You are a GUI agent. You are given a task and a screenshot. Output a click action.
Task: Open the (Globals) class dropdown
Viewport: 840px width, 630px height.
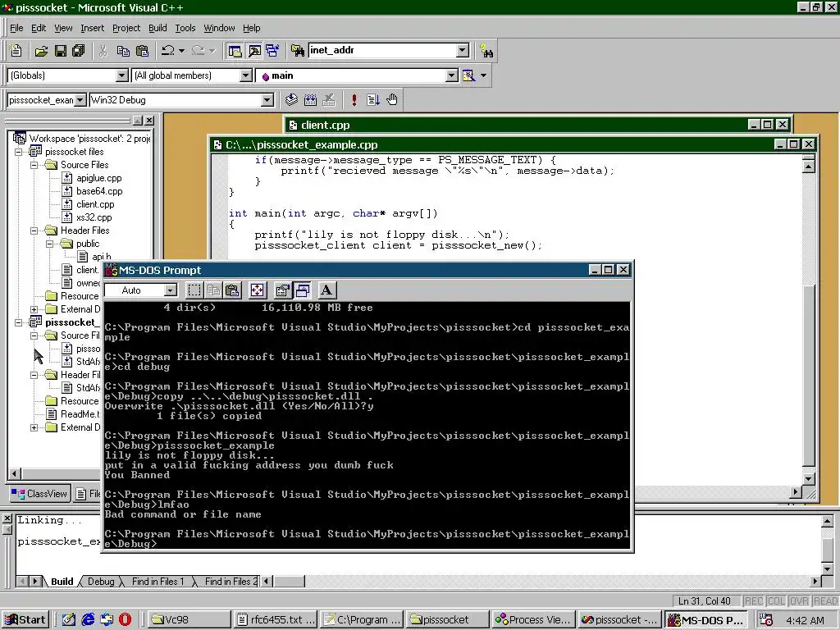[122, 75]
